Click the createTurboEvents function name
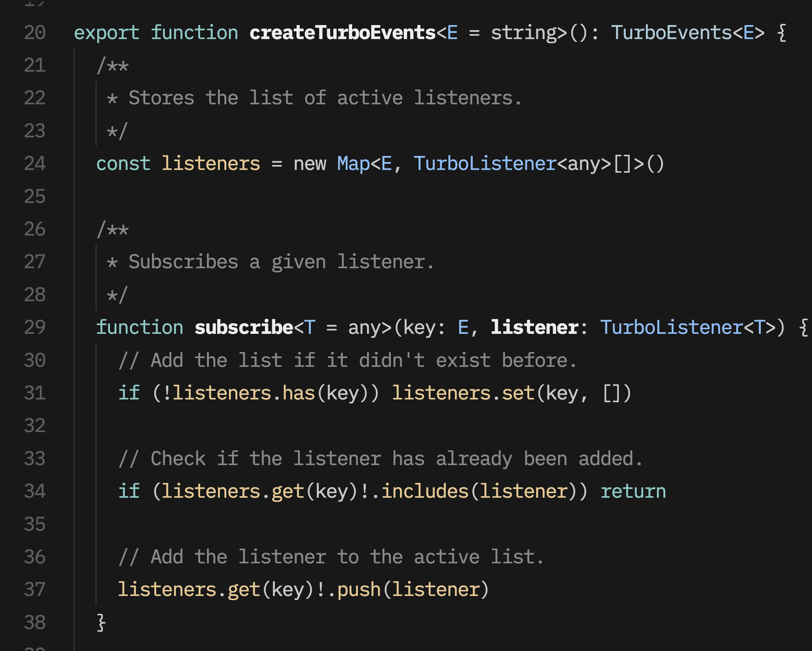The width and height of the screenshot is (812, 651). point(342,33)
